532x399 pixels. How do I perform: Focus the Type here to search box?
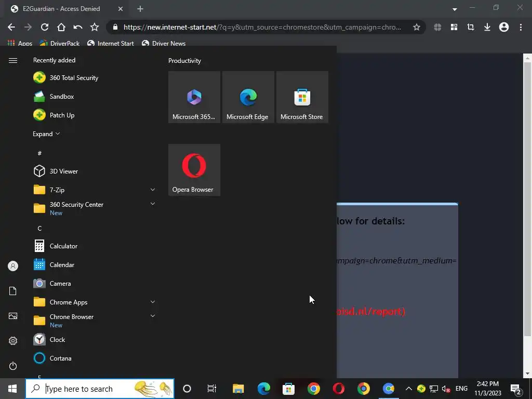[100, 389]
